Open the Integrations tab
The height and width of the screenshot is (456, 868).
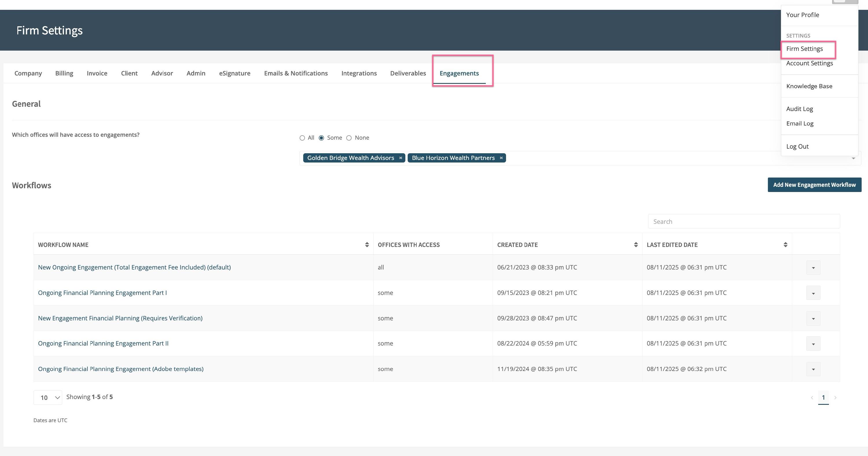point(359,73)
